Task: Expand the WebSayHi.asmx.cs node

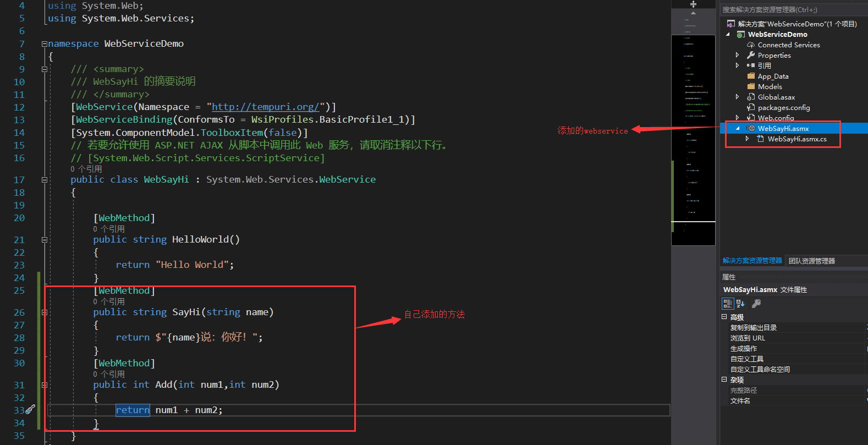Action: coord(747,139)
